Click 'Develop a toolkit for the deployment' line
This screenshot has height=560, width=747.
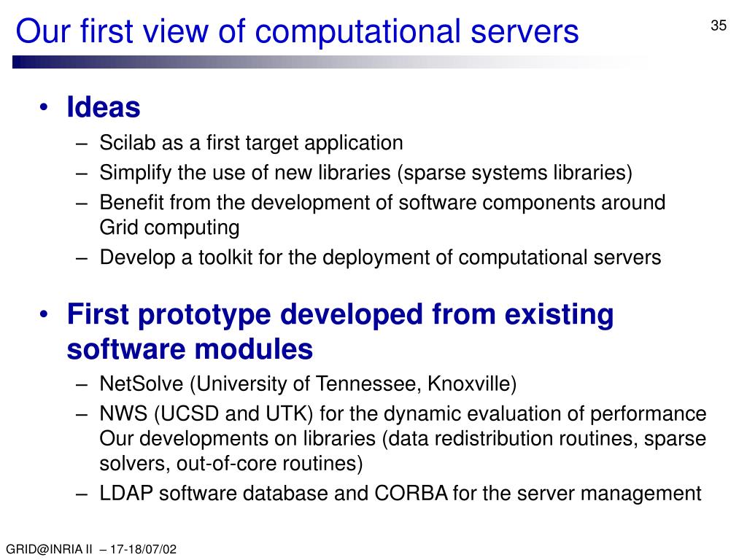point(380,257)
